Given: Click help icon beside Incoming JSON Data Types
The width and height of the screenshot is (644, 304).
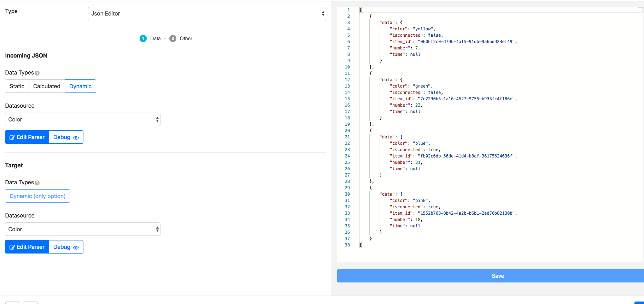Looking at the screenshot, I should [x=37, y=73].
